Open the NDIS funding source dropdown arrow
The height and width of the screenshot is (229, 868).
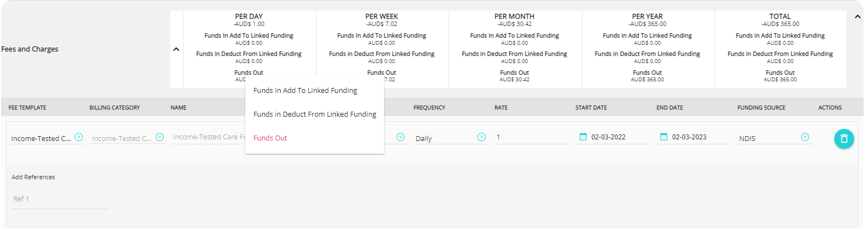[x=805, y=137]
